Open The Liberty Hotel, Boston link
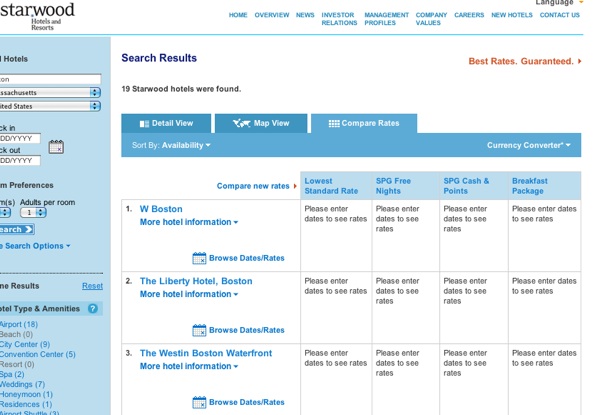Image resolution: width=600 pixels, height=415 pixels. 196,281
